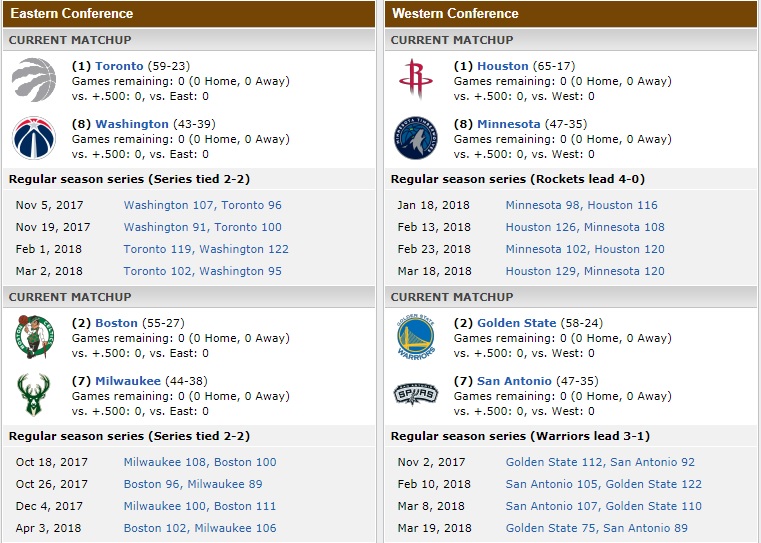The image size is (761, 543).
Task: View the Boston 102, Milwaukee 106 game result
Action: pos(200,528)
